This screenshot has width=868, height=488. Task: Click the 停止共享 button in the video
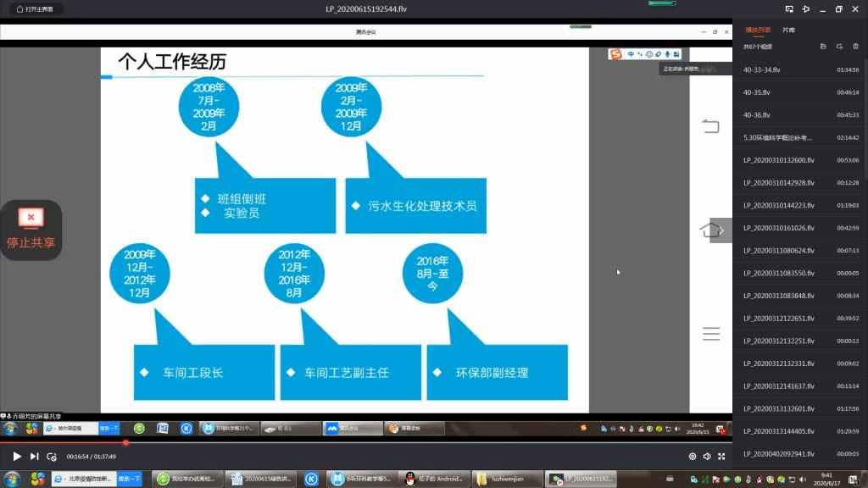click(31, 230)
